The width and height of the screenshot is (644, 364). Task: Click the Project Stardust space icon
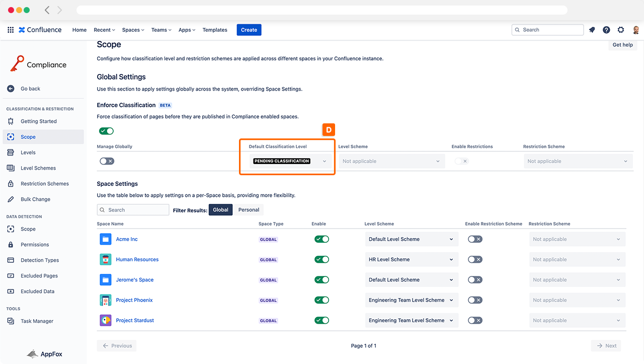pos(105,320)
